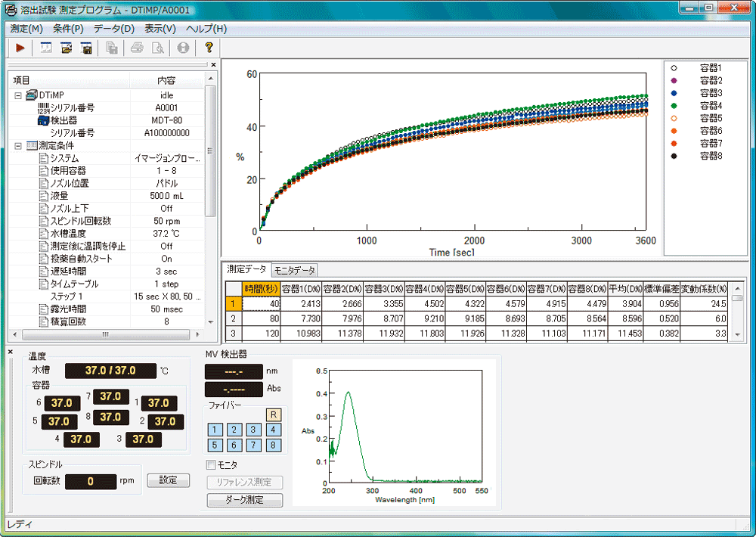
Task: Open help with the yellow question mark
Action: (209, 48)
